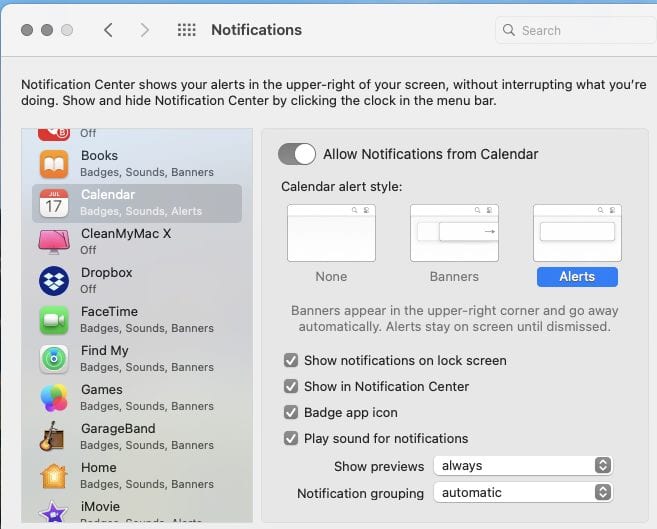Select the Home app icon

pyautogui.click(x=53, y=476)
